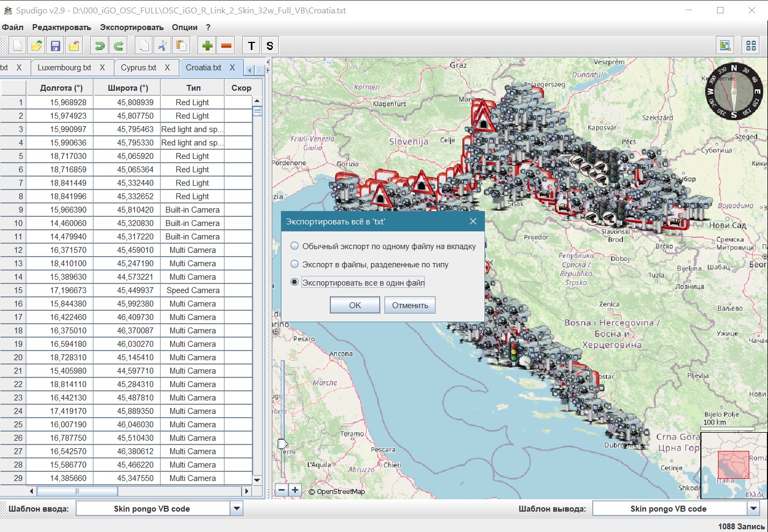Click the undo green arrow
Screen dimensions: 768x532
tap(99, 46)
